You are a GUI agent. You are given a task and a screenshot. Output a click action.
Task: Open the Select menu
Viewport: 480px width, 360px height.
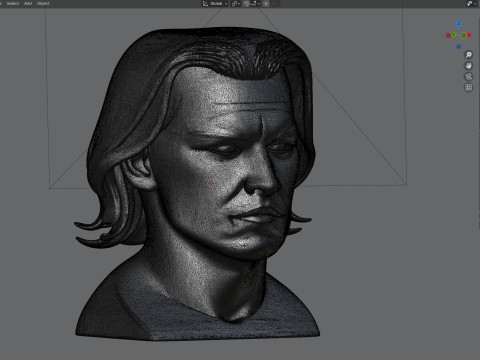coord(13,3)
